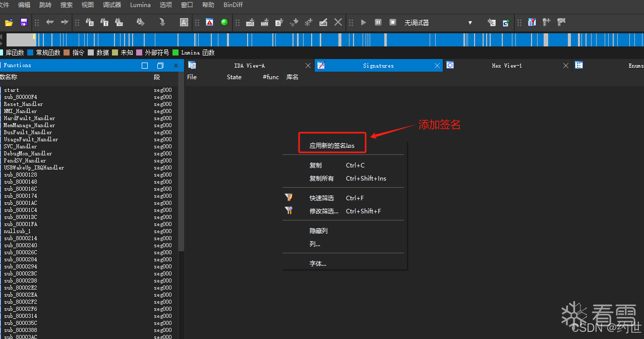Select HardFault_Handler in the Functions list
Screen dimensions: 644x339
[29, 118]
